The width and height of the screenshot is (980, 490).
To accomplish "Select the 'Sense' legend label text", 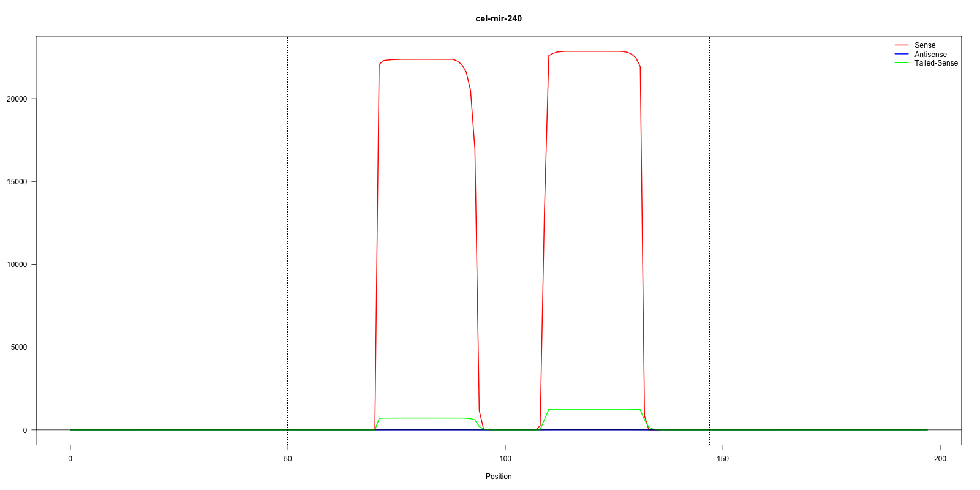I will tap(924, 45).
